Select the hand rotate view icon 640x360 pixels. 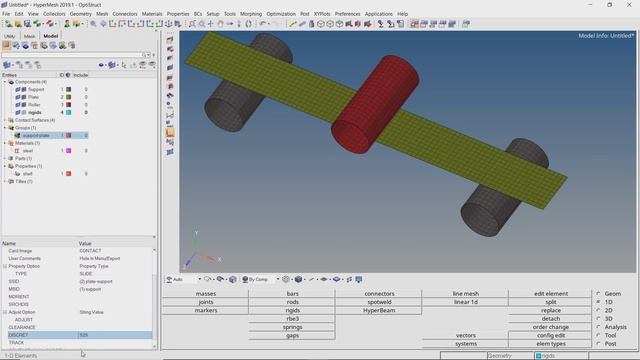click(220, 24)
